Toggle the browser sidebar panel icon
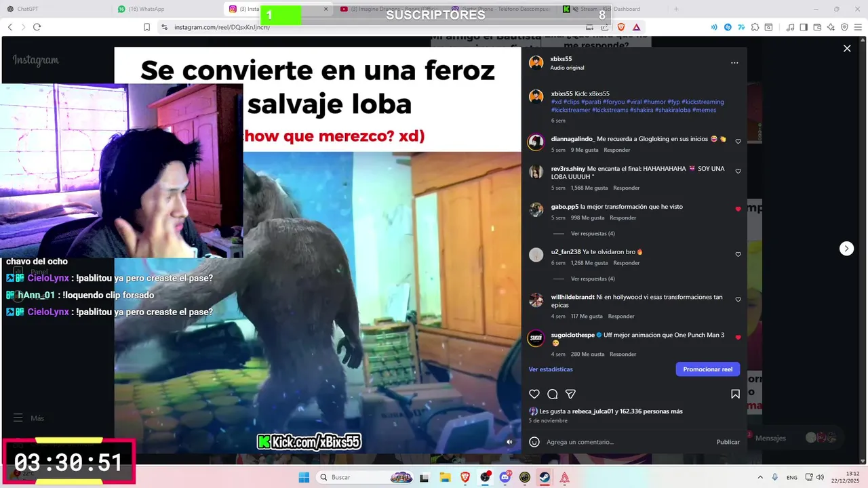 click(804, 27)
